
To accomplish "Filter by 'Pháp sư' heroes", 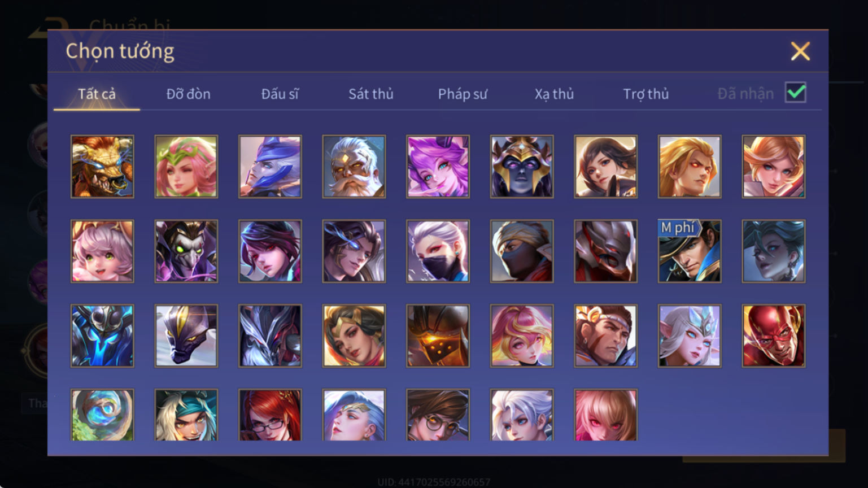I will tap(463, 94).
